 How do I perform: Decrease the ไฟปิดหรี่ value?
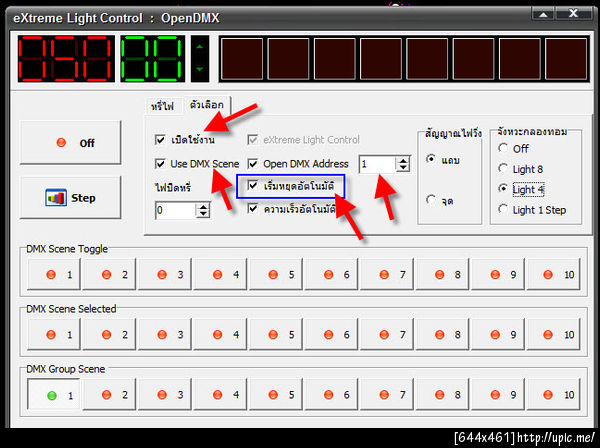click(203, 214)
